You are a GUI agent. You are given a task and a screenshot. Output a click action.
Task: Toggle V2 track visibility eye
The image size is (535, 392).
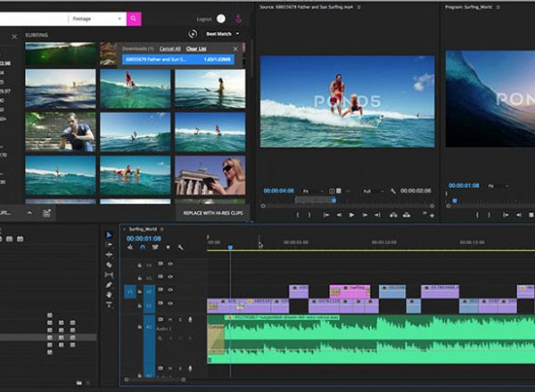tap(170, 290)
